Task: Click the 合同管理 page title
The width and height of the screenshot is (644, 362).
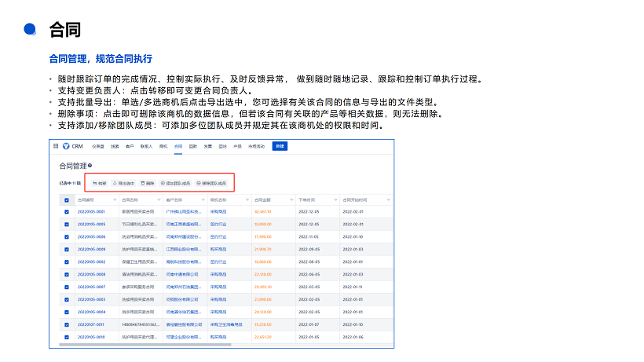Action: point(73,166)
